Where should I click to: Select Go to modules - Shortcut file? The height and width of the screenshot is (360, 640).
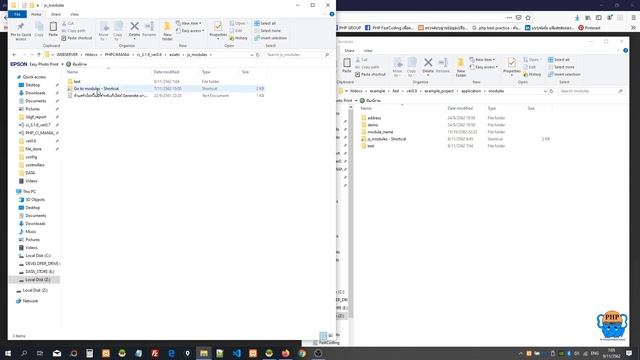96,89
